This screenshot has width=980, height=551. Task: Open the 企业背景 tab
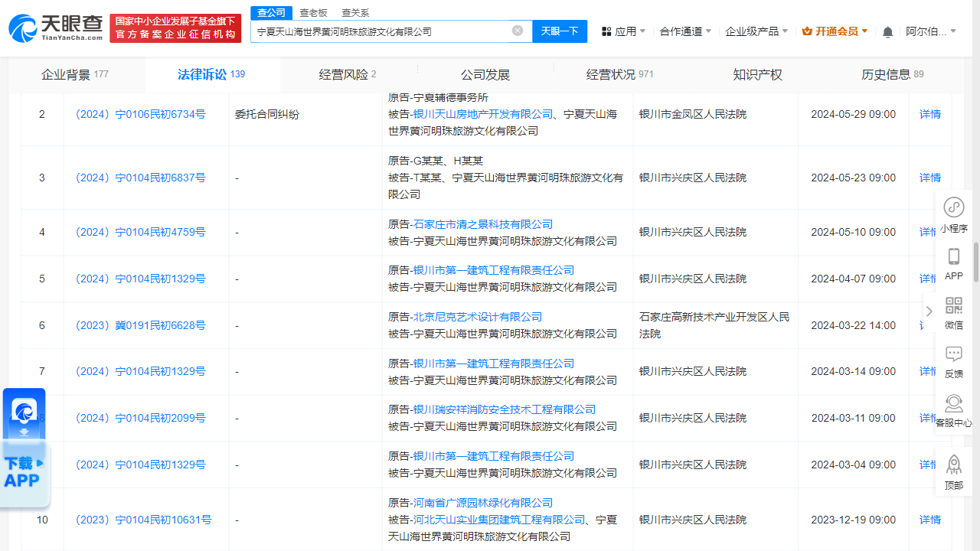tap(75, 74)
